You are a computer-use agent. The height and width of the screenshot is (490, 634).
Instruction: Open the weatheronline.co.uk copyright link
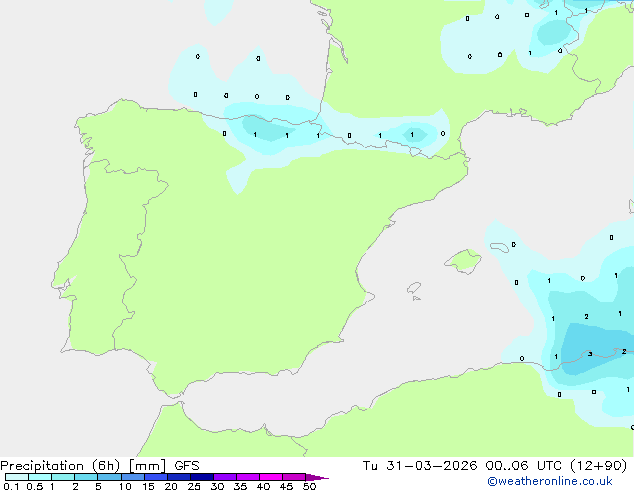point(550,481)
